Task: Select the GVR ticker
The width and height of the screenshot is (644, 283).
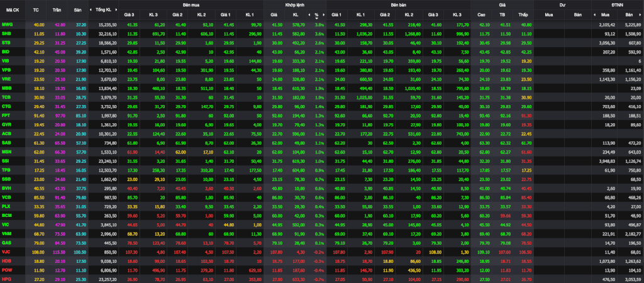Action: pos(6,124)
